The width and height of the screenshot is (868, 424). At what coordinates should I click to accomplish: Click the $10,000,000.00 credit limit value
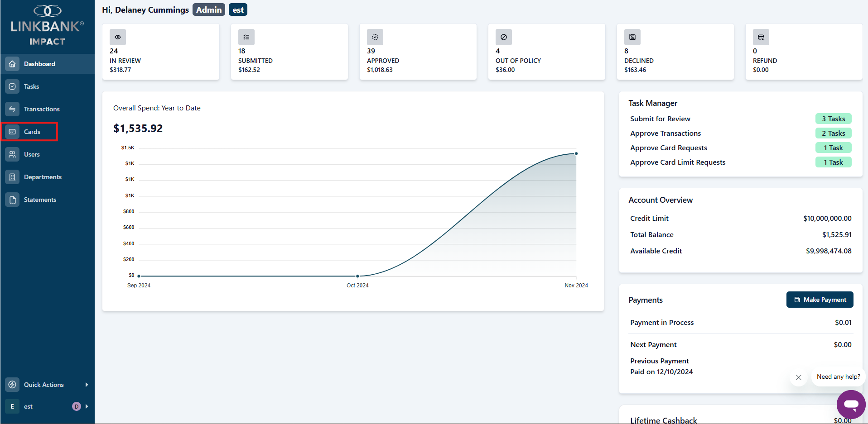click(x=827, y=218)
